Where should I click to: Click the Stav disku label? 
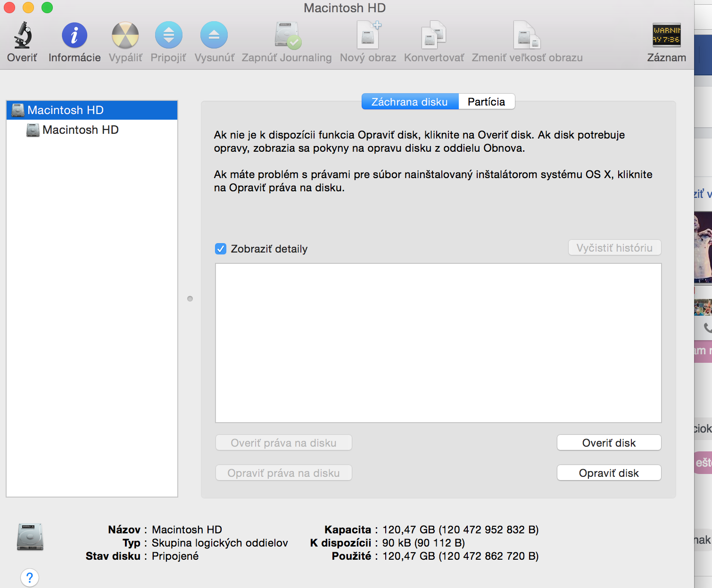(113, 556)
